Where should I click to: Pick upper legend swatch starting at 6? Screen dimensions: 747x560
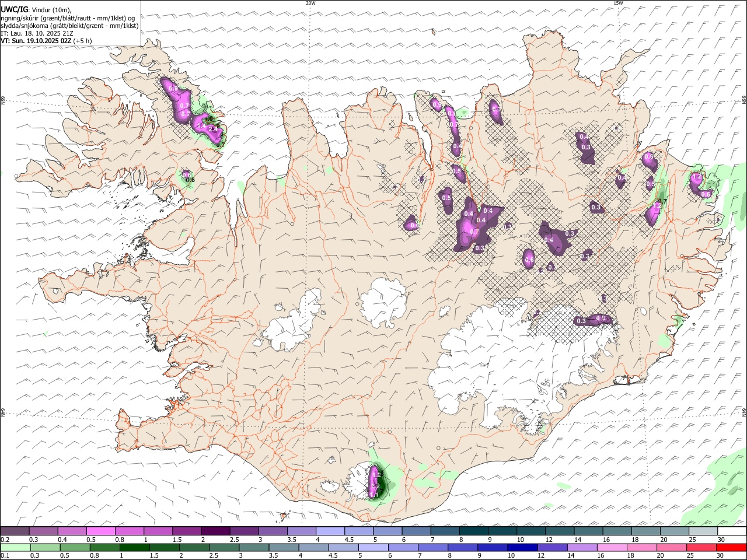[x=416, y=531]
